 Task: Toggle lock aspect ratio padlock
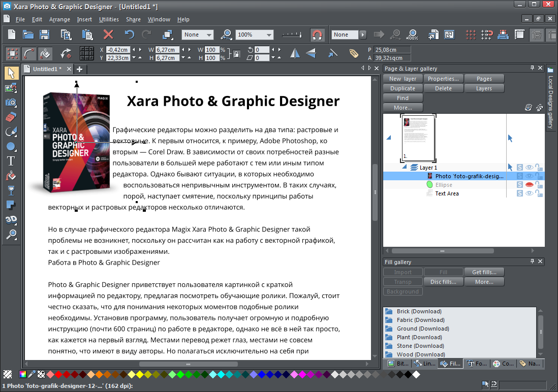(x=236, y=54)
